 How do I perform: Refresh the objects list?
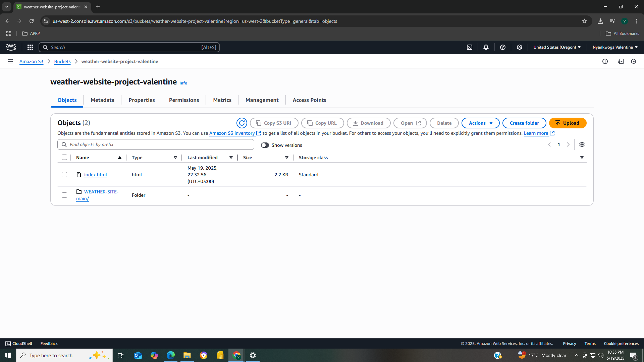tap(241, 123)
